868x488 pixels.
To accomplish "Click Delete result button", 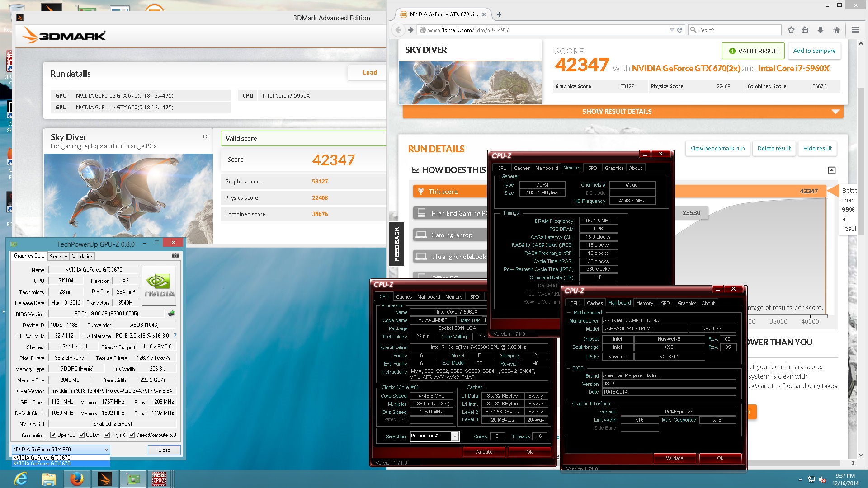I will [774, 149].
